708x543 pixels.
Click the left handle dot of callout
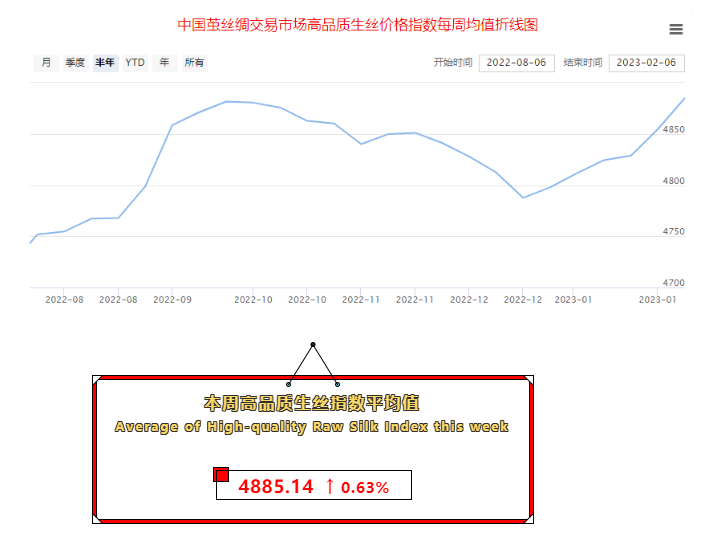point(289,384)
